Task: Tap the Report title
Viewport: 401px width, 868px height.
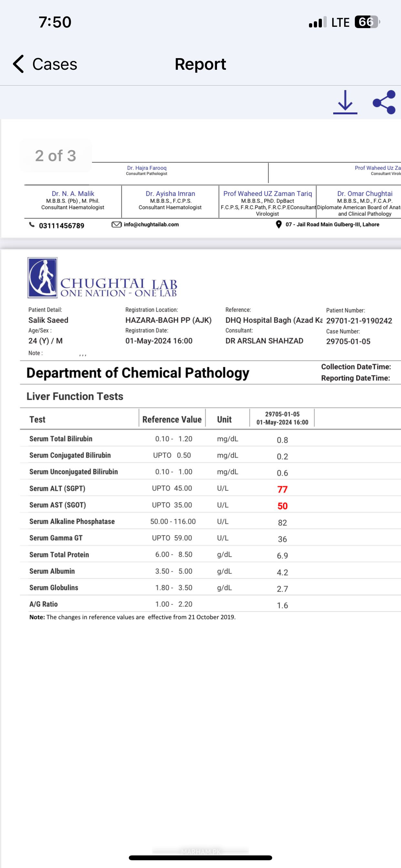Action: tap(200, 64)
